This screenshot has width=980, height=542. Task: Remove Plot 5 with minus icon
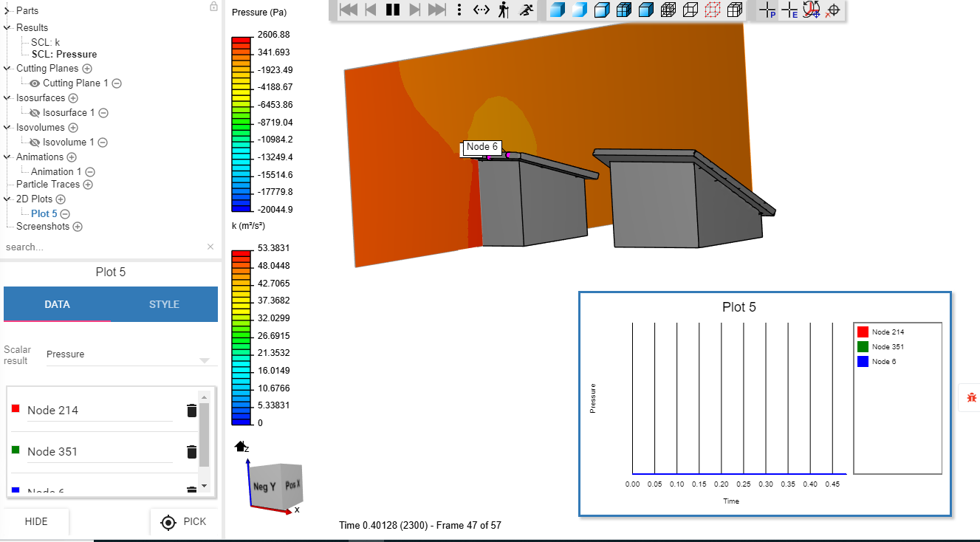click(65, 214)
